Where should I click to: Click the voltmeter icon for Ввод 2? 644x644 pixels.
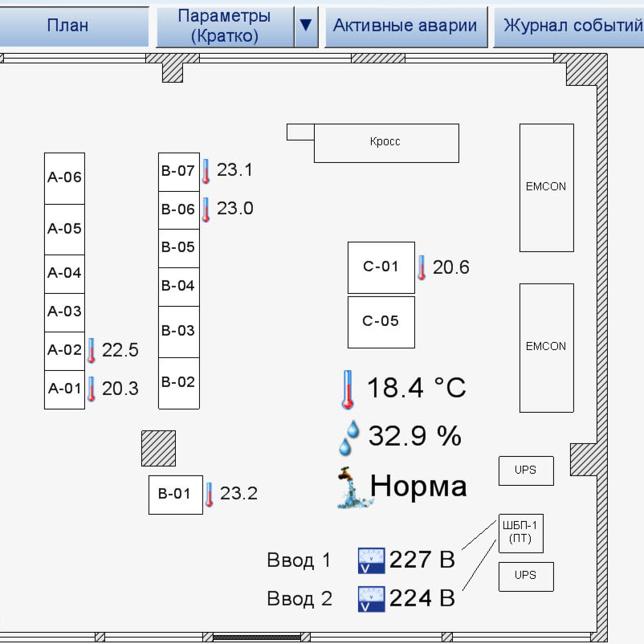[371, 598]
